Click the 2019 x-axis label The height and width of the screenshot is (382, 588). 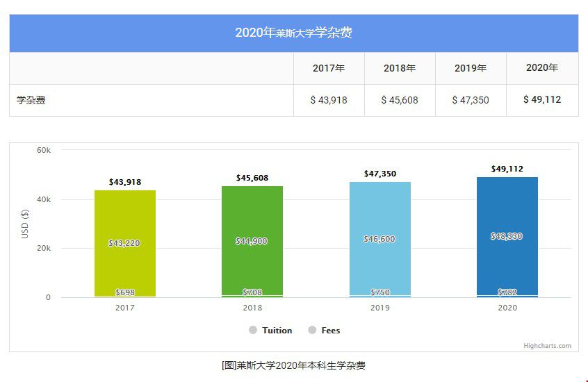380,308
